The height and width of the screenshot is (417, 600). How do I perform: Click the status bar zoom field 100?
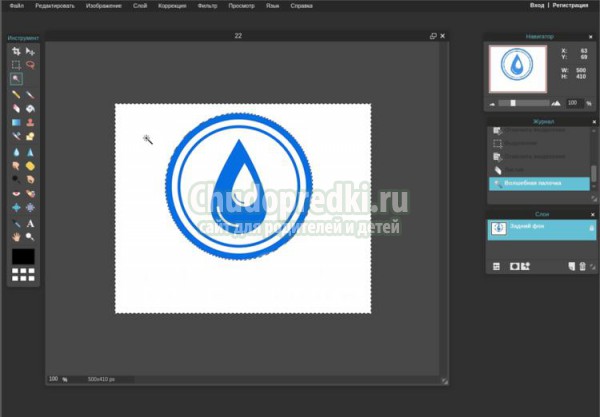tap(54, 379)
